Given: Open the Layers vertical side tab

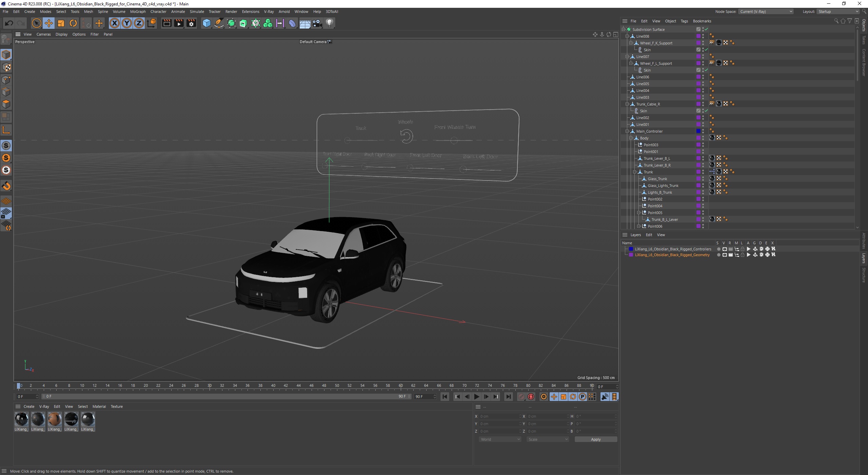Looking at the screenshot, I should click(x=864, y=258).
